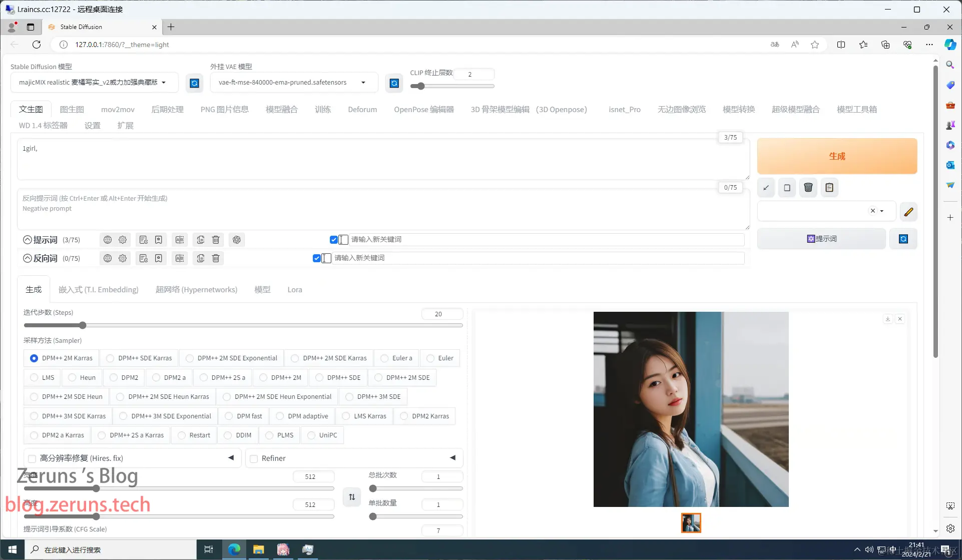The image size is (962, 560).
Task: Open the Stable Diffusion model dropdown
Action: pyautogui.click(x=94, y=83)
